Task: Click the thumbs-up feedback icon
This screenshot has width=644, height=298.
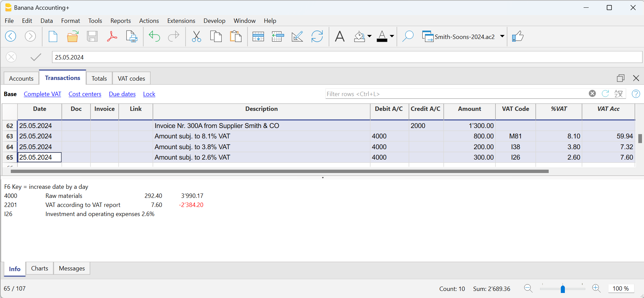Action: coord(518,36)
